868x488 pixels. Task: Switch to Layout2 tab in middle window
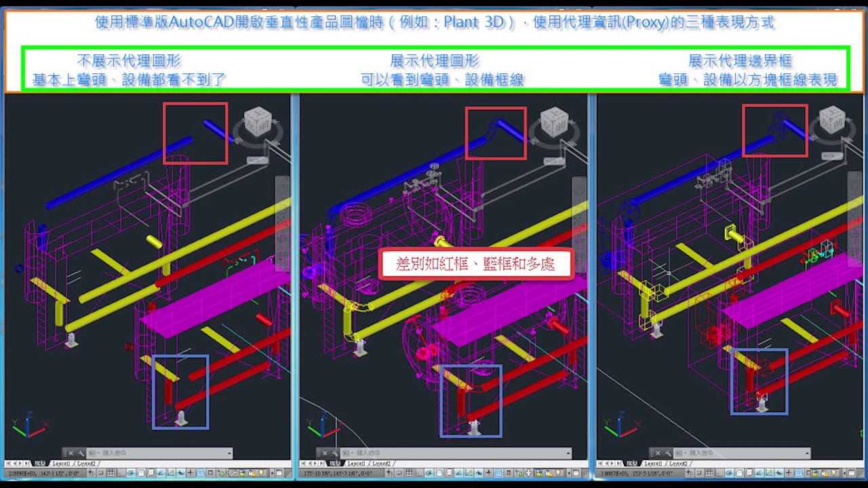(382, 464)
